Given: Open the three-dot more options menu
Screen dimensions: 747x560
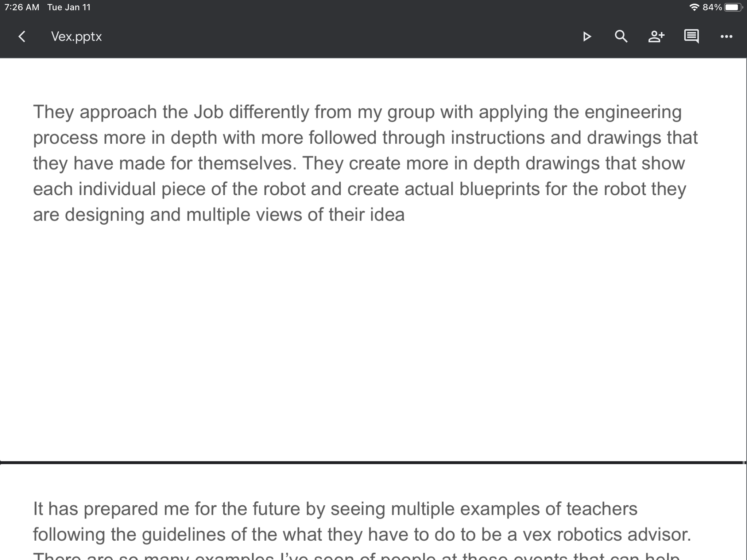Looking at the screenshot, I should (726, 36).
